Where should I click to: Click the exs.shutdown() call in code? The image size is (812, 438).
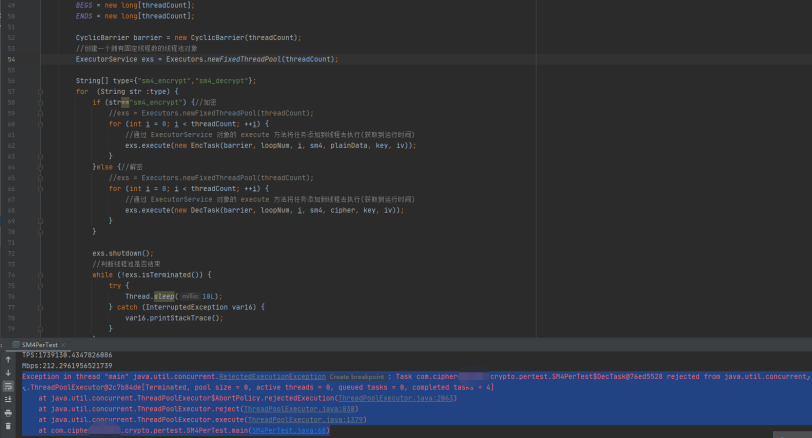point(123,254)
